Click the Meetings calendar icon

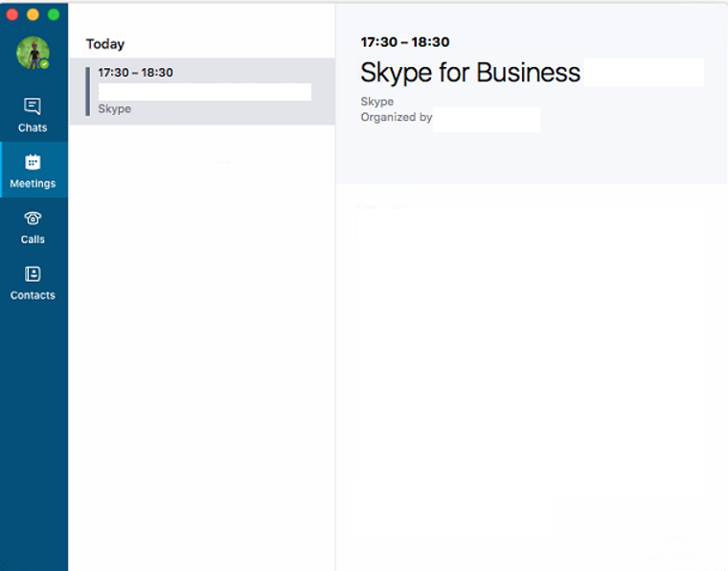point(33,162)
